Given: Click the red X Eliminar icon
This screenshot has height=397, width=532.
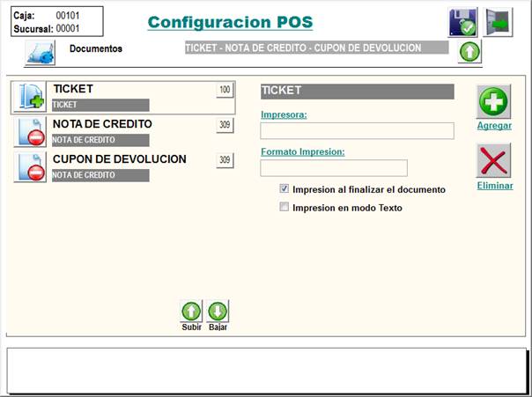Looking at the screenshot, I should pyautogui.click(x=493, y=160).
